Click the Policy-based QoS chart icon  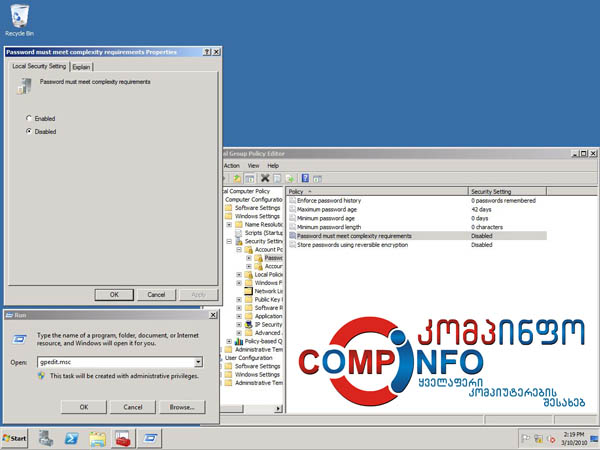point(239,341)
